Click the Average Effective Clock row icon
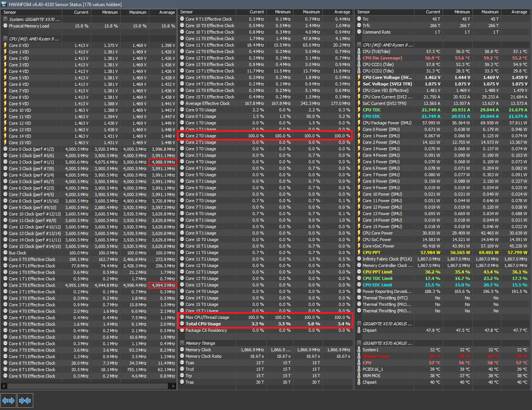Viewport: 532px width, 410px height. 182,103
